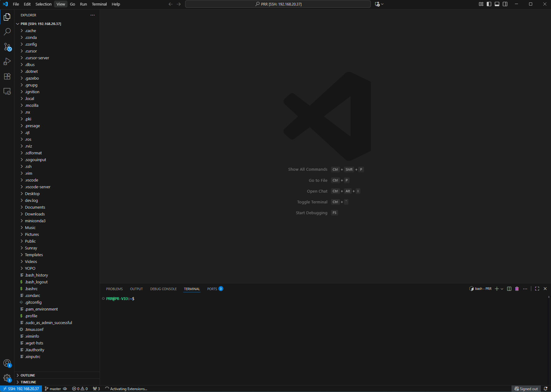Open the Extensions view
The height and width of the screenshot is (392, 551).
7,77
